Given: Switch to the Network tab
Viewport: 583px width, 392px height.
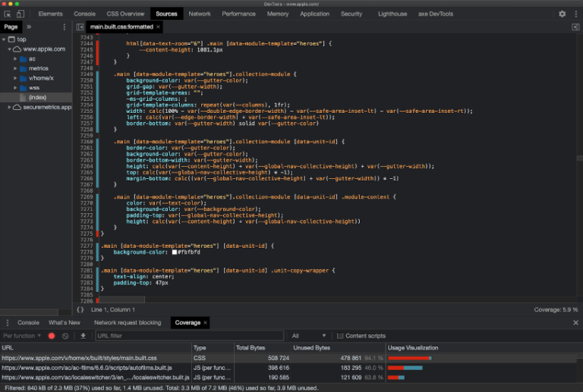Looking at the screenshot, I should pyautogui.click(x=200, y=14).
